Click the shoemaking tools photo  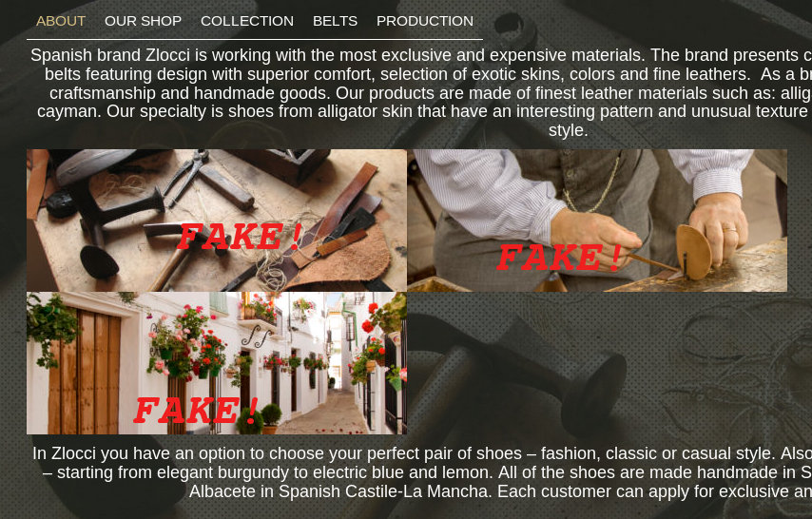click(217, 221)
